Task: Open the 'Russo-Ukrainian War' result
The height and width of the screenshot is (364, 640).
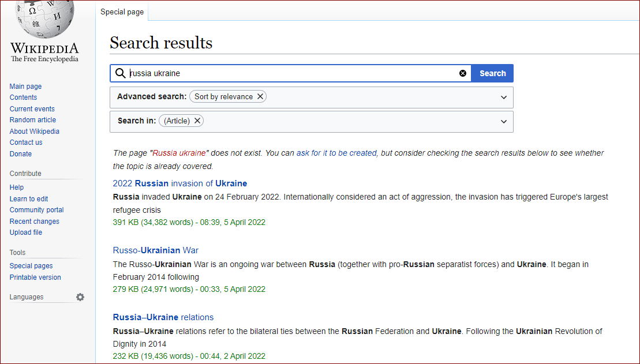Action: pos(155,250)
